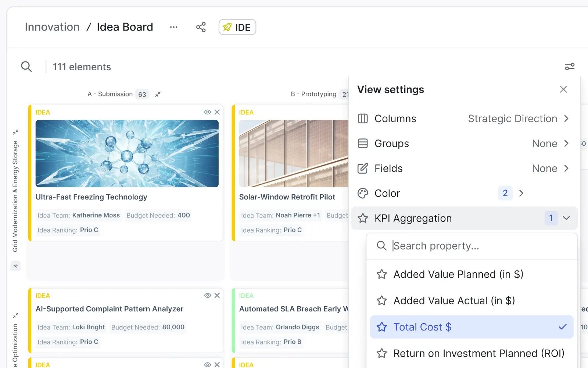Click magnifier icon in Search property box
588x368 pixels.
coord(382,246)
